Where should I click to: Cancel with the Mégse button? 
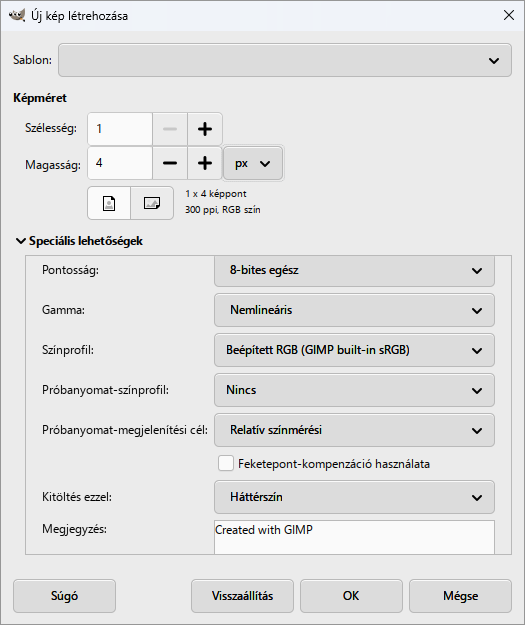coord(460,596)
